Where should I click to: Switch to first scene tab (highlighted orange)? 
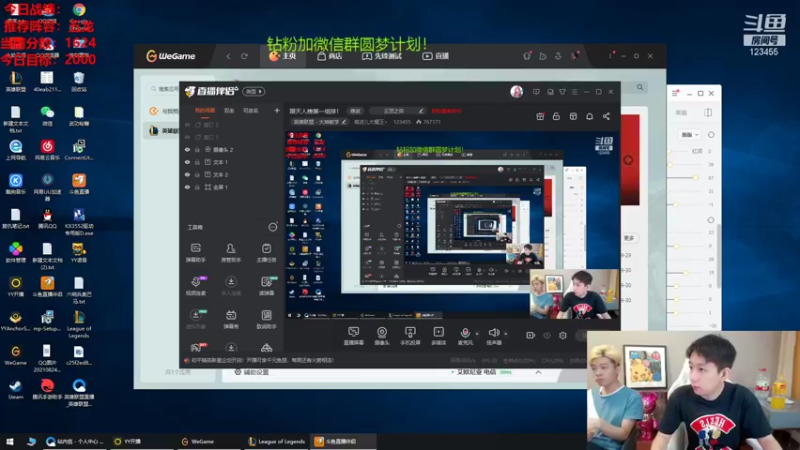pyautogui.click(x=205, y=110)
